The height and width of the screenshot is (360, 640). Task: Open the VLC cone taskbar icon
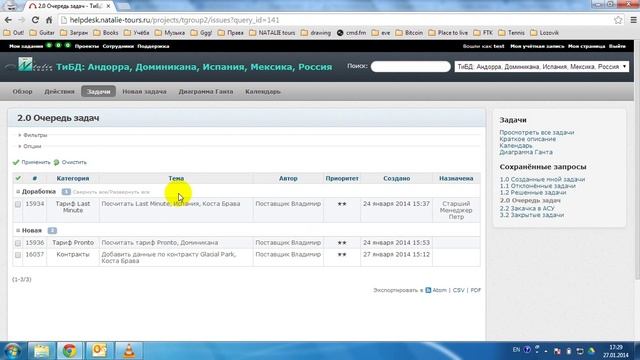pos(129,351)
